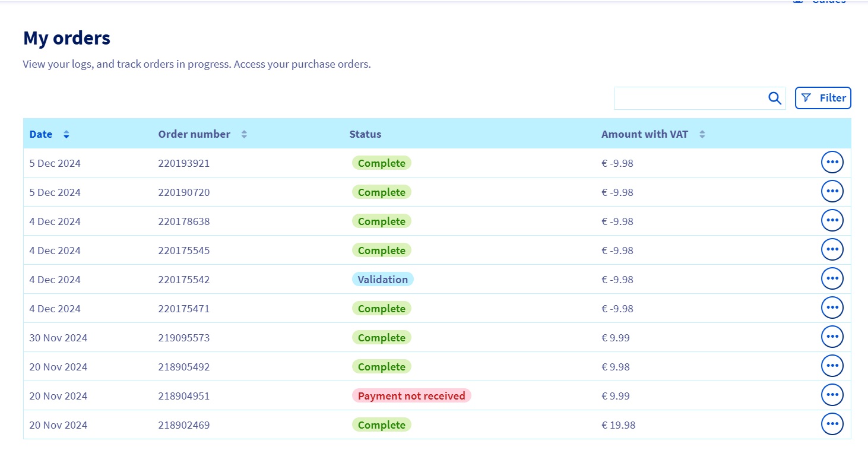Sort orders by Order number

[243, 134]
